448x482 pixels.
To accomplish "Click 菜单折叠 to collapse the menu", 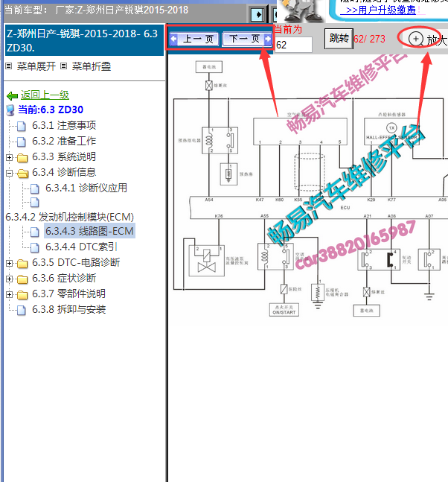I will [92, 66].
